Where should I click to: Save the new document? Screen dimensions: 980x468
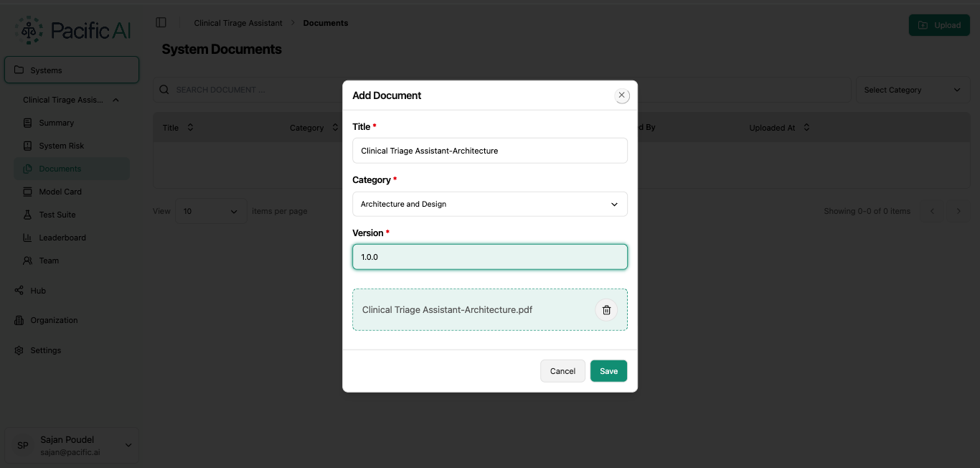608,370
